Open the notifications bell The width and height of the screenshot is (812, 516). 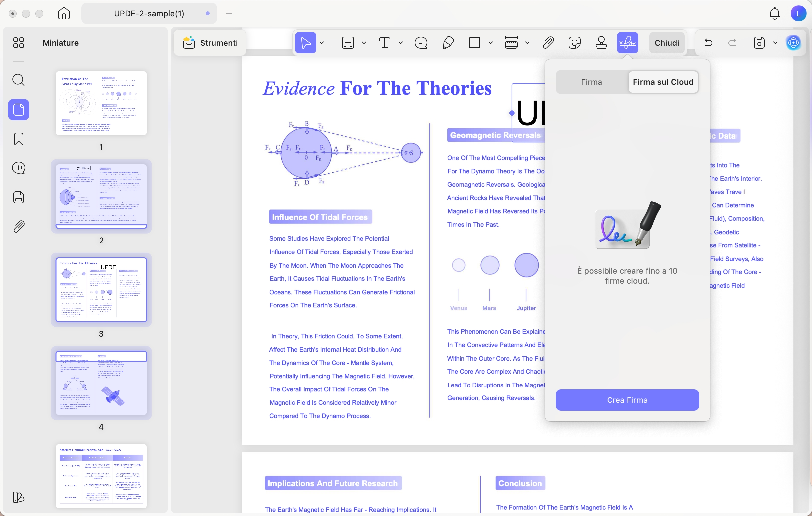pos(775,13)
